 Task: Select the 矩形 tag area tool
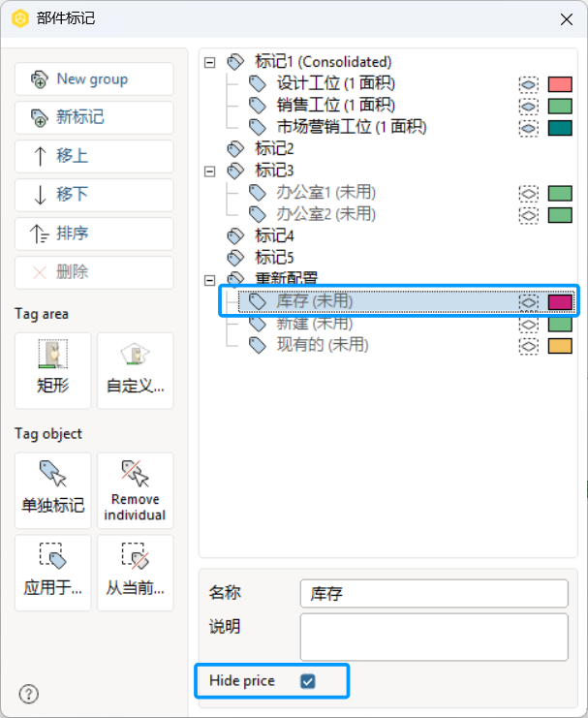pos(53,370)
